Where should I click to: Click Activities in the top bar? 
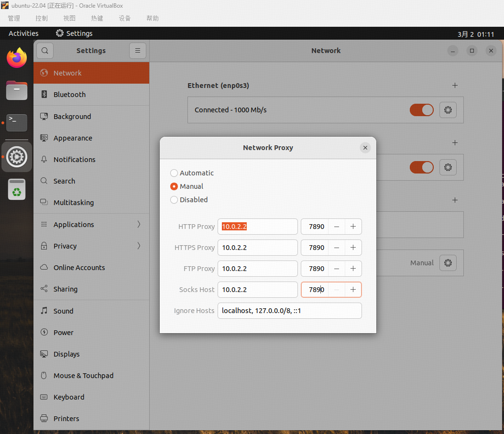tap(23, 33)
